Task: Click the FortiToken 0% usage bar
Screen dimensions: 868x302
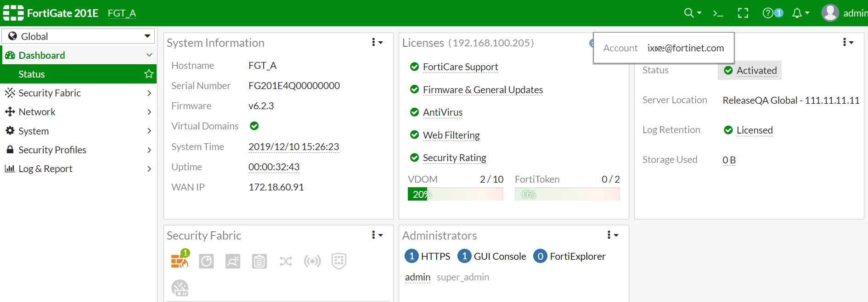Action: tap(567, 194)
